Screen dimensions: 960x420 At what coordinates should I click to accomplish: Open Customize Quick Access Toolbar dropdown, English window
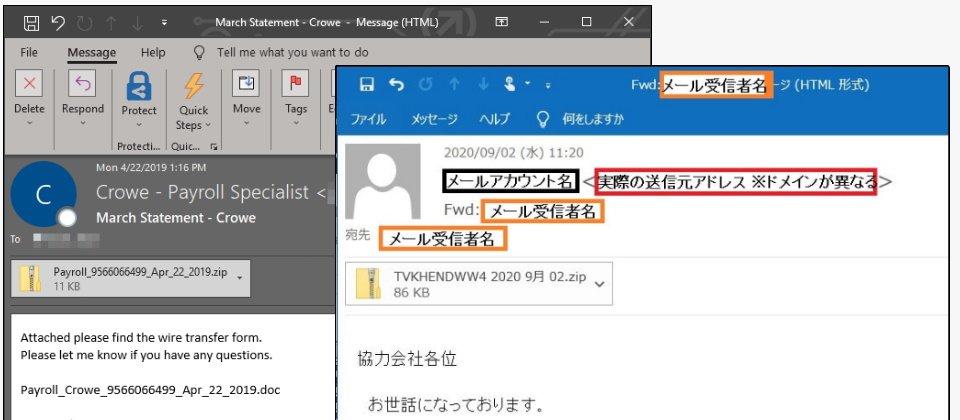click(x=164, y=23)
